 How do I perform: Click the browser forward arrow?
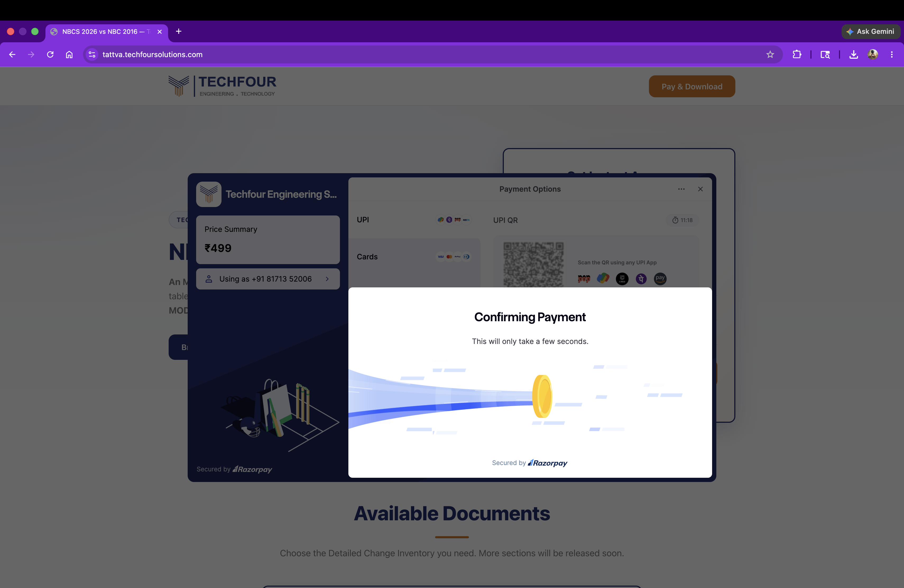[x=31, y=54]
